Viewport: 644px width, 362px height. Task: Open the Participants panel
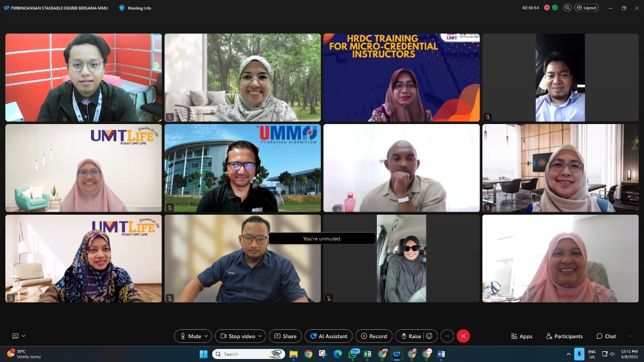pyautogui.click(x=564, y=336)
